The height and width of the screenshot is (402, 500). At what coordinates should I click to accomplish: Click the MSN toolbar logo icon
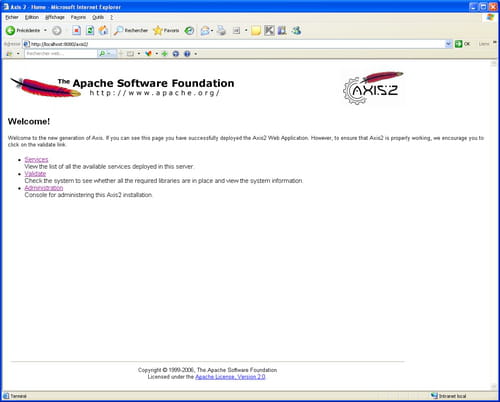[x=9, y=54]
